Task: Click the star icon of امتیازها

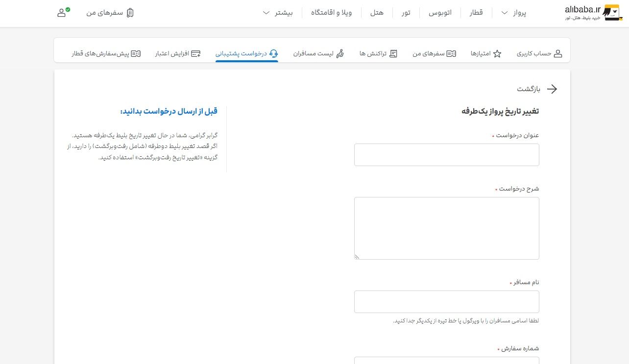Action: 497,54
